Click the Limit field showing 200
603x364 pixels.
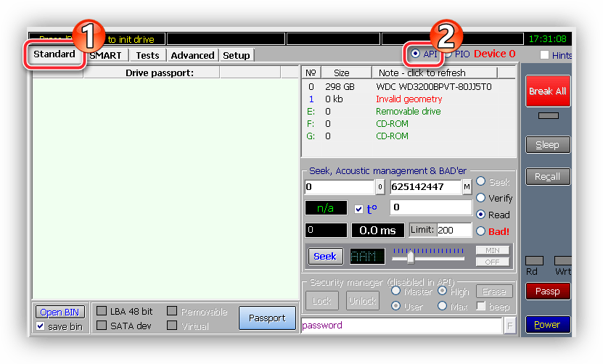tap(454, 231)
